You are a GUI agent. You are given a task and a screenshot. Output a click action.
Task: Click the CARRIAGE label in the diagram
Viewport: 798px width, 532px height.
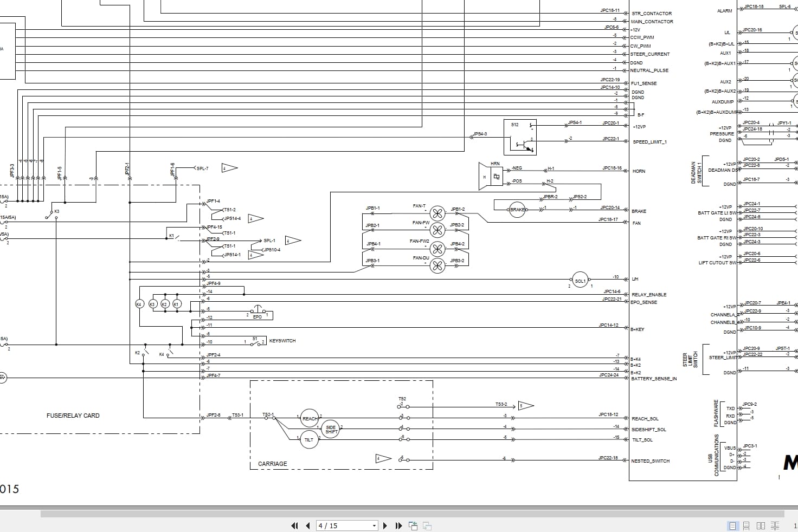(x=273, y=464)
